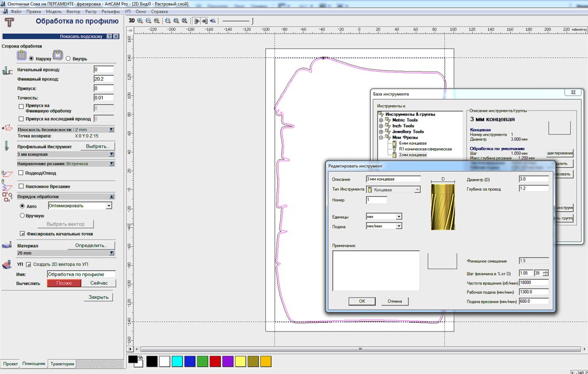Open the Справка menu
The image size is (588, 374).
(159, 12)
